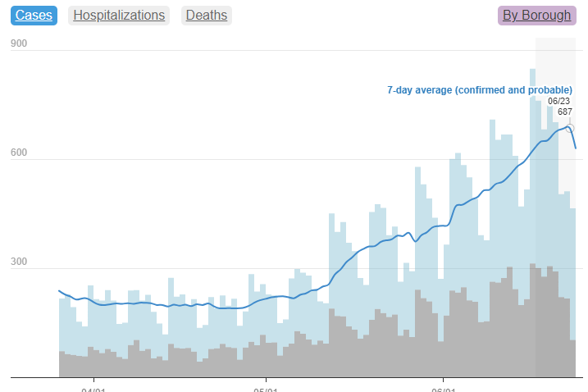This screenshot has height=392, width=588.
Task: Switch to the Cases tab
Action: coord(34,15)
